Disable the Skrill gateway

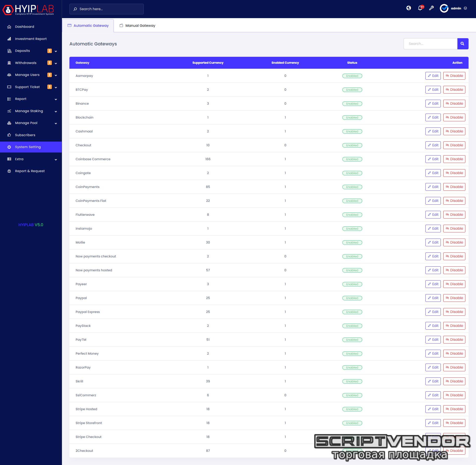point(454,381)
